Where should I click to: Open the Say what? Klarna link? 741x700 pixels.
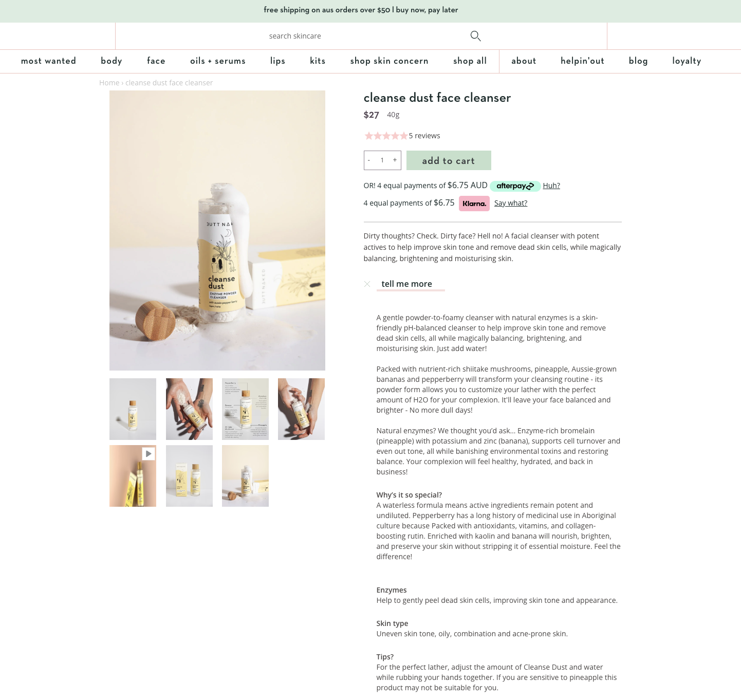pos(511,203)
